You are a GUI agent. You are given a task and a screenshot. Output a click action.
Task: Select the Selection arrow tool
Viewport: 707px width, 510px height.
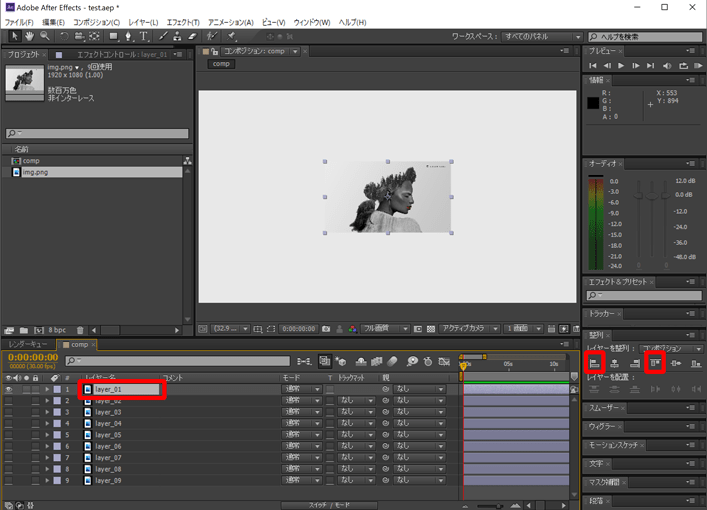(14, 36)
